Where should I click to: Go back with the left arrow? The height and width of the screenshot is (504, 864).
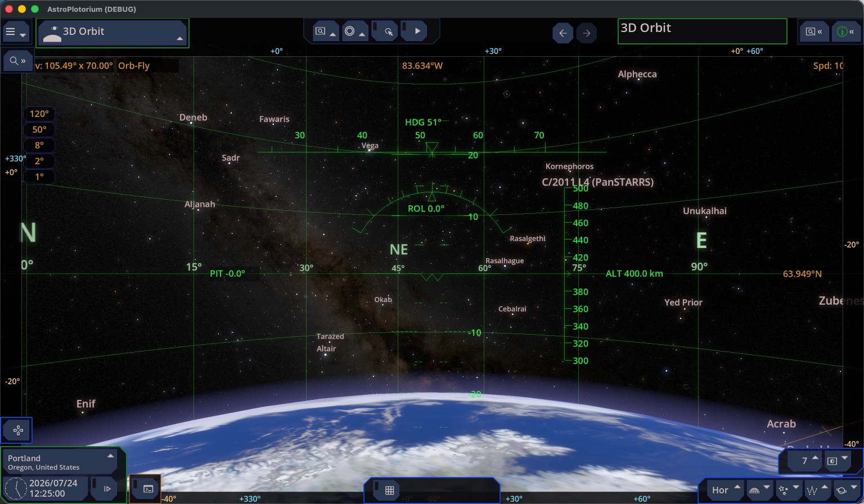(x=562, y=33)
